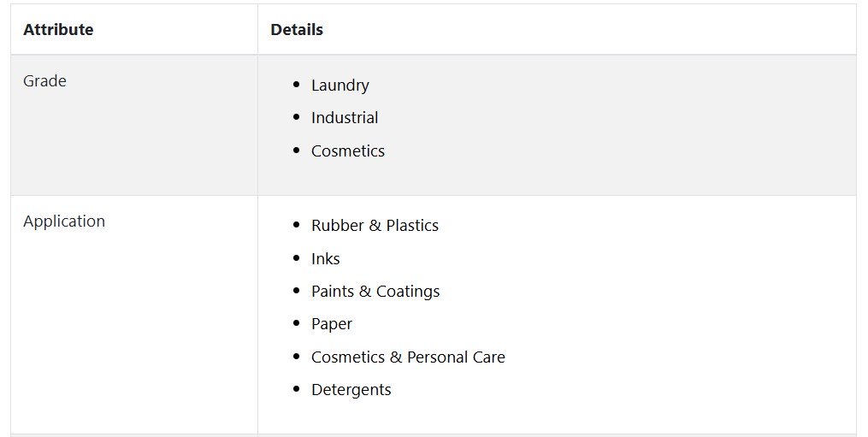The width and height of the screenshot is (868, 437).
Task: Click the Inks list item
Action: click(x=325, y=259)
